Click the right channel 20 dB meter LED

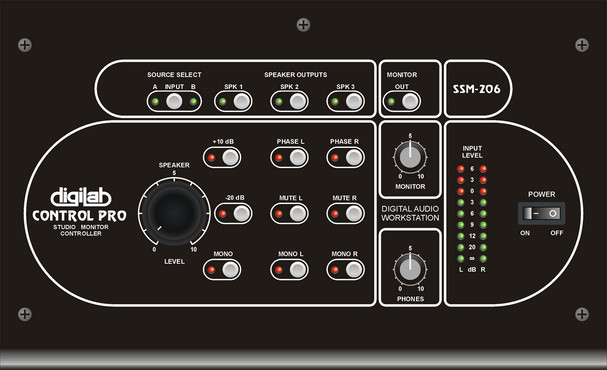click(x=483, y=247)
